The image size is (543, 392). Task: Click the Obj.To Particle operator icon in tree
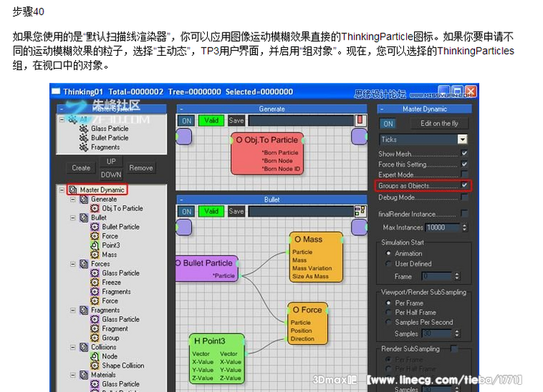click(x=95, y=208)
